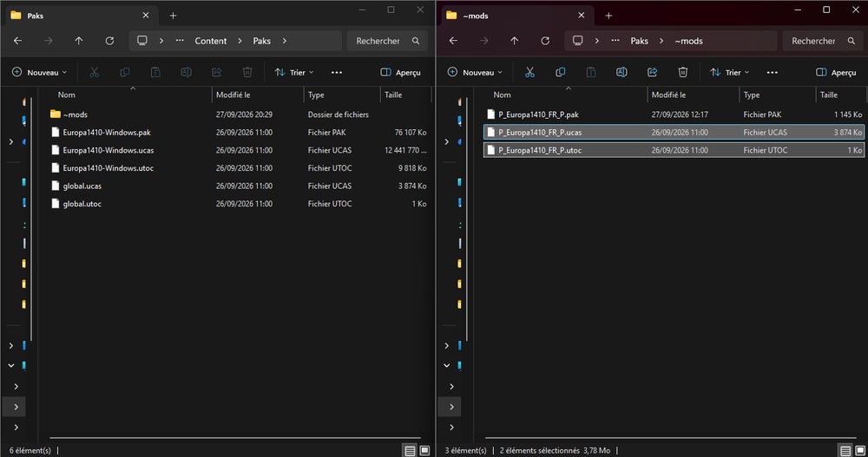Expand chevron after Paks in left address bar

click(285, 41)
